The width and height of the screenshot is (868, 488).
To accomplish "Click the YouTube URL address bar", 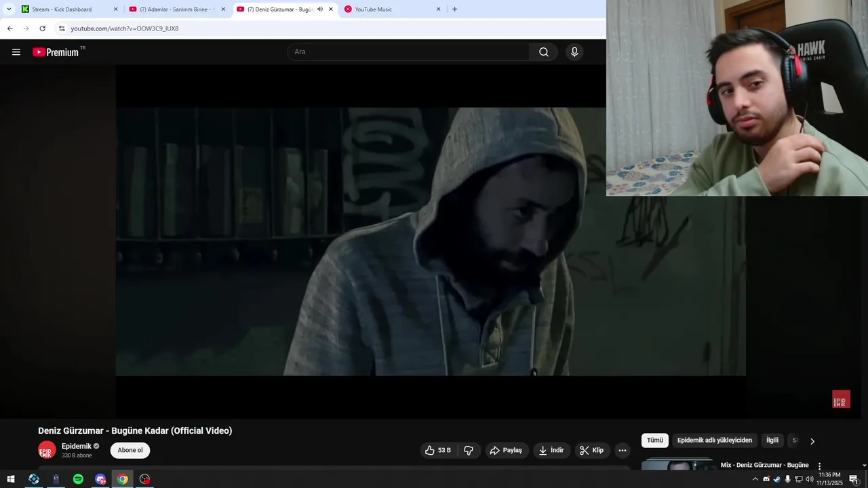I will click(x=125, y=28).
